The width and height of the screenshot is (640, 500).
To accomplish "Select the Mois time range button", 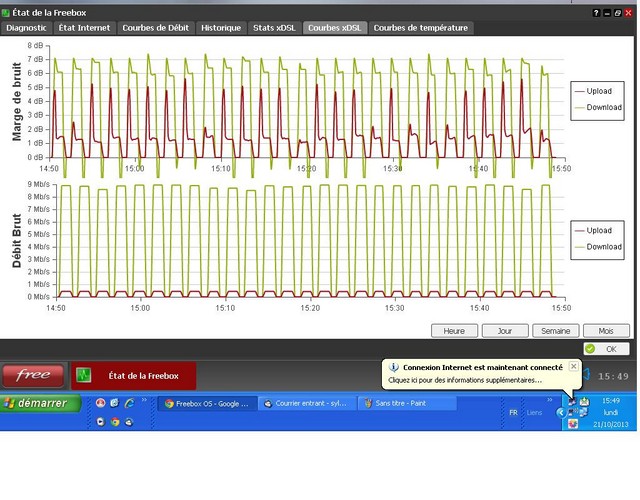I will tap(606, 331).
